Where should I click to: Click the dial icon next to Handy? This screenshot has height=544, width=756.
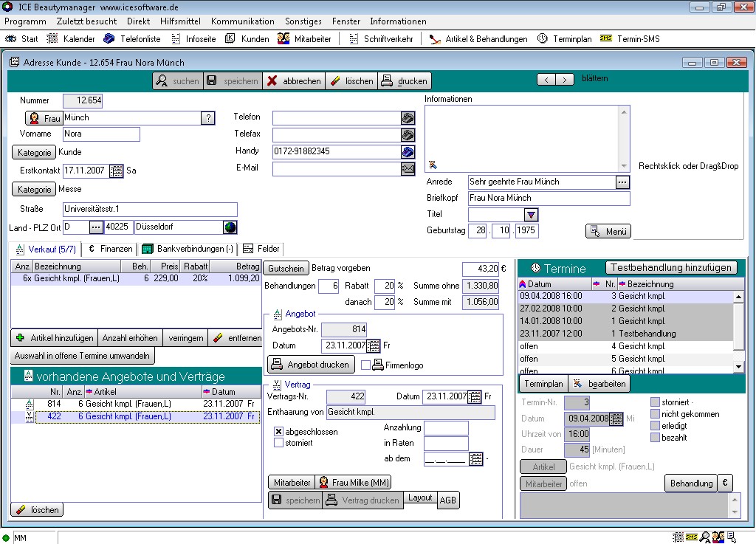[408, 151]
